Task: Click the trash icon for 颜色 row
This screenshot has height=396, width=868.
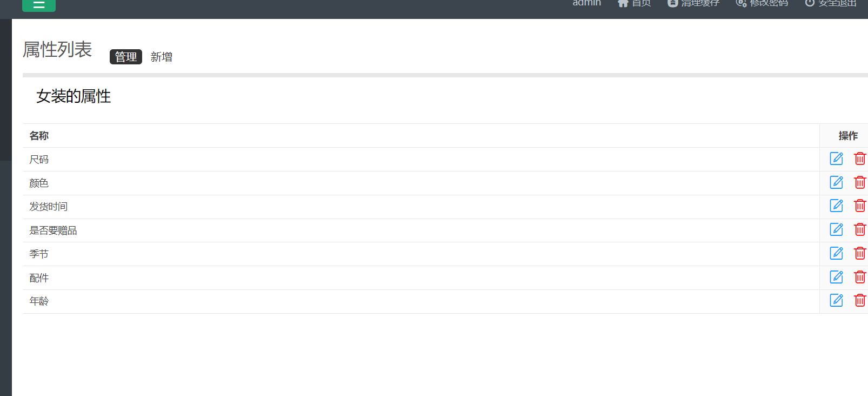Action: (x=859, y=182)
